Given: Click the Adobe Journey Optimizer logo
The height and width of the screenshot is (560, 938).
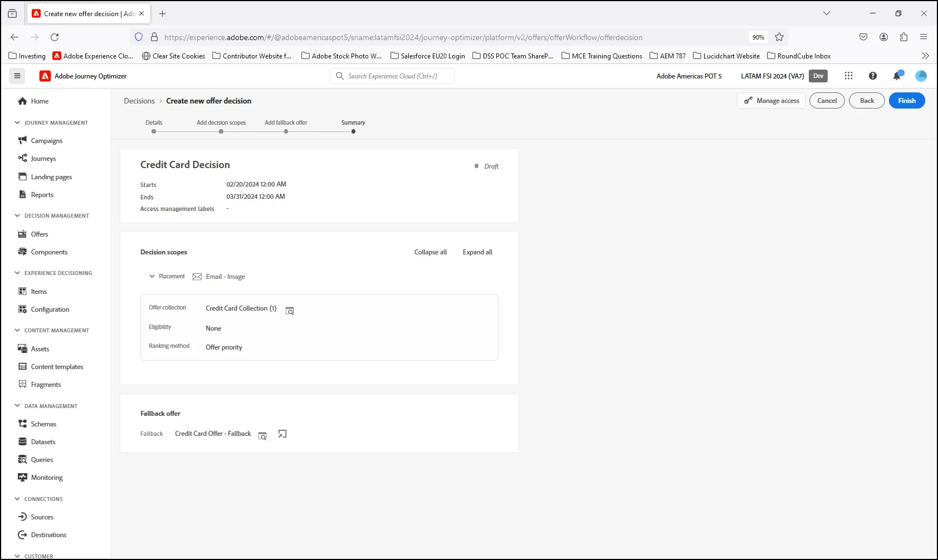Looking at the screenshot, I should coord(45,76).
